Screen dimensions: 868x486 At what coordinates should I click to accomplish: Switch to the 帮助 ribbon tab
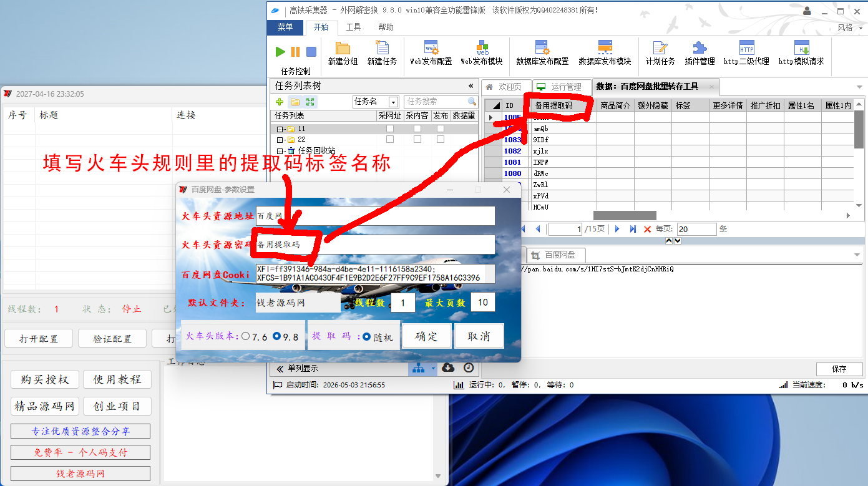click(386, 27)
